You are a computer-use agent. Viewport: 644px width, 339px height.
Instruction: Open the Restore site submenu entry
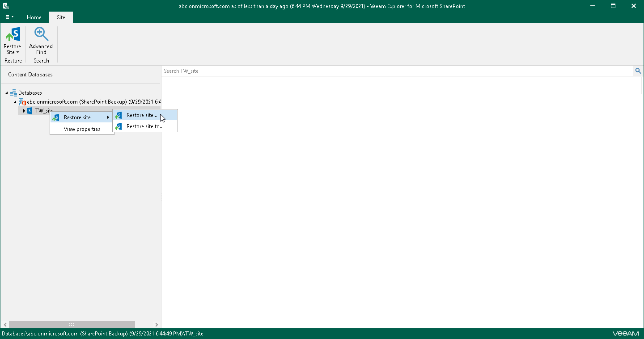tap(82, 117)
